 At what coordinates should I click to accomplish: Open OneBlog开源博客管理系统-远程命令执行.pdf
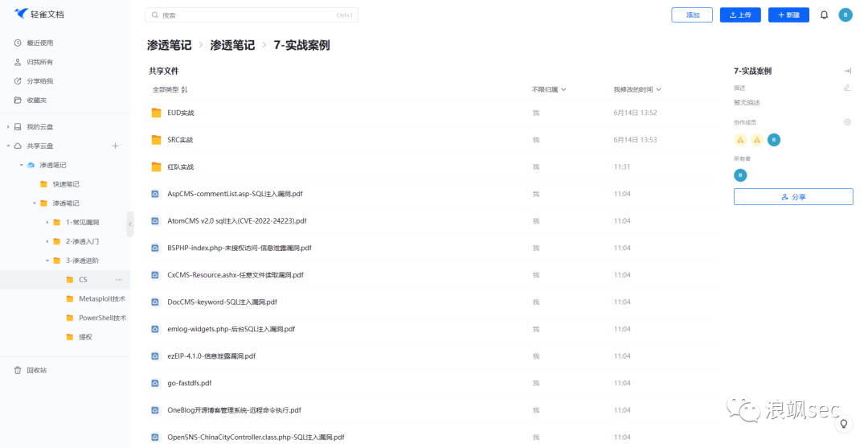pyautogui.click(x=234, y=410)
